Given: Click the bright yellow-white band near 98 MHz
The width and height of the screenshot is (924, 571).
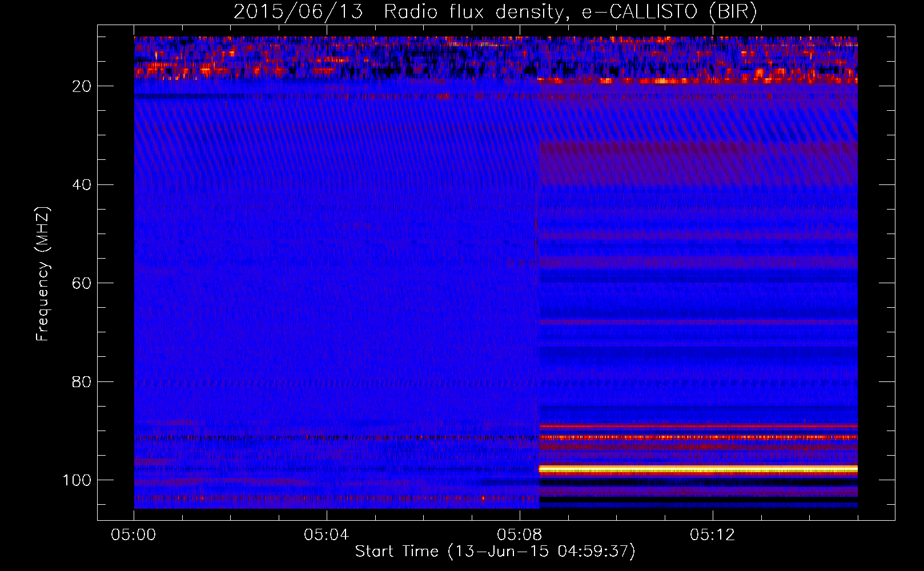Looking at the screenshot, I should (x=698, y=469).
